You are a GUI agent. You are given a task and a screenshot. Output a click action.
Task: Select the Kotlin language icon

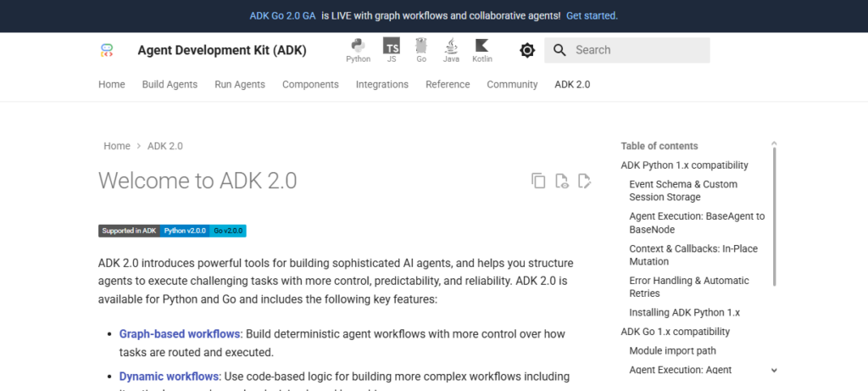click(482, 50)
